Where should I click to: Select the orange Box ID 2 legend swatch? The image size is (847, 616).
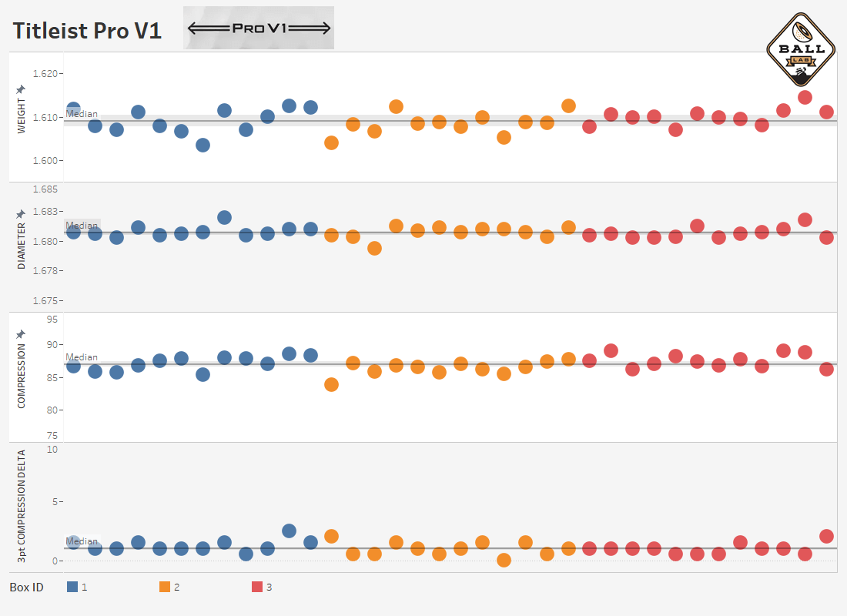click(165, 587)
